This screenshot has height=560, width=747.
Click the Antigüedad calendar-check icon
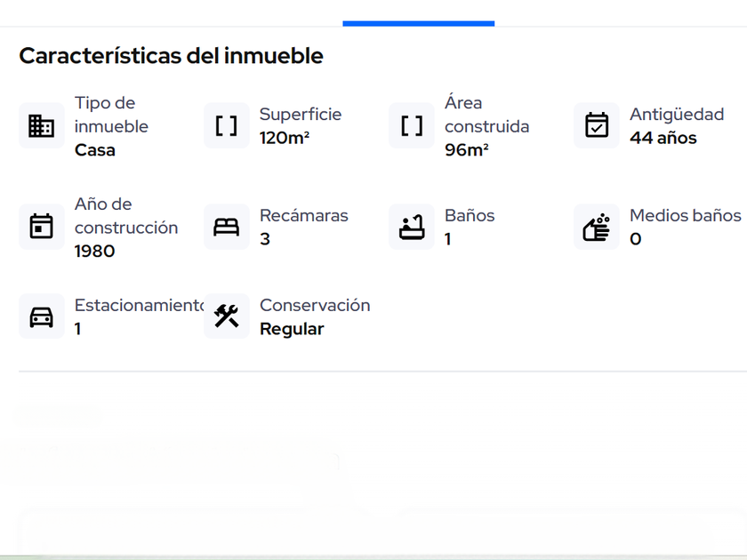(x=597, y=126)
